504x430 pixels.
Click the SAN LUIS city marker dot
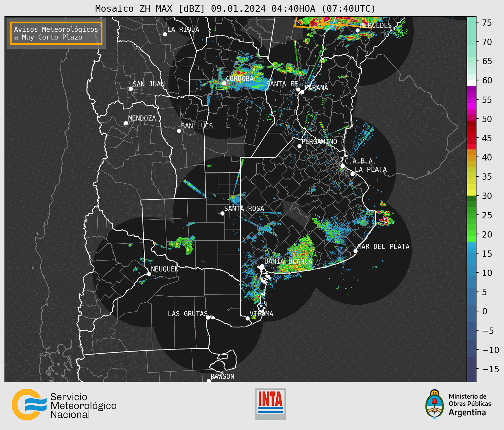[179, 131]
